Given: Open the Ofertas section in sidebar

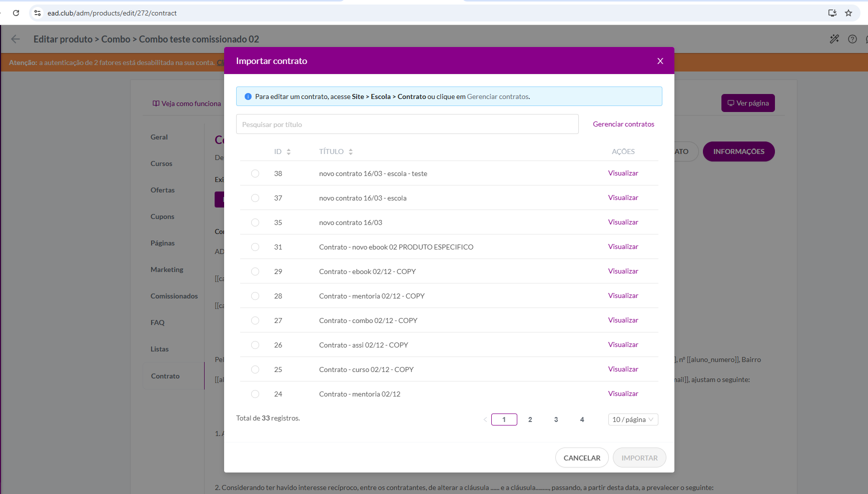Looking at the screenshot, I should click(163, 190).
